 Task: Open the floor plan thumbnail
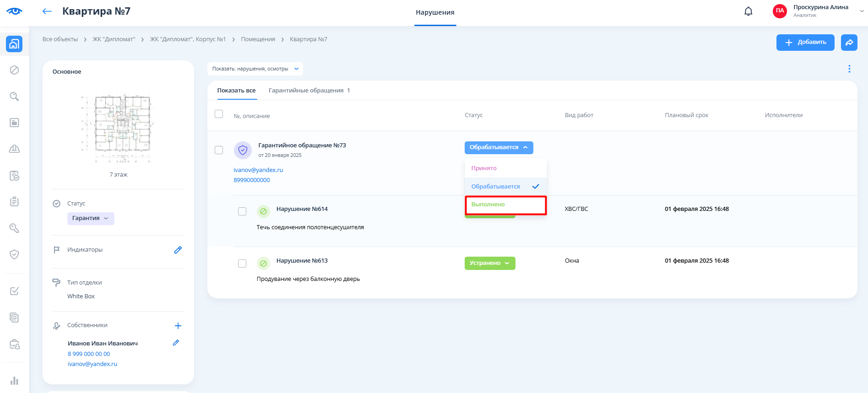[118, 128]
